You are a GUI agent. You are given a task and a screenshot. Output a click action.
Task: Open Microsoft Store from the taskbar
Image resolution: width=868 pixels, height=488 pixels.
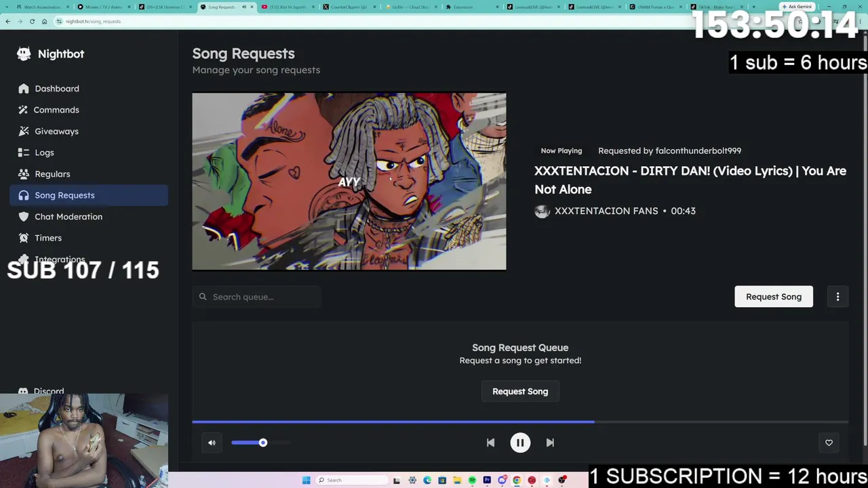click(x=442, y=481)
